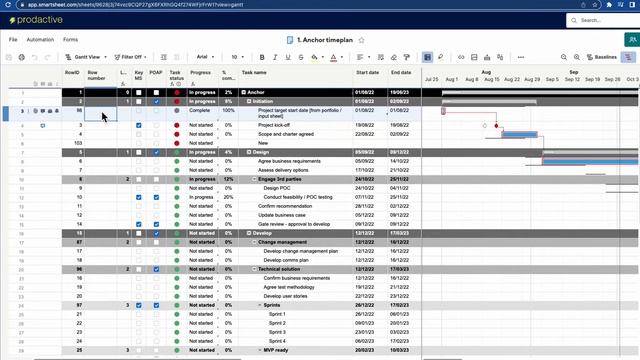Click the prodactive logo
640x360 pixels.
click(36, 20)
